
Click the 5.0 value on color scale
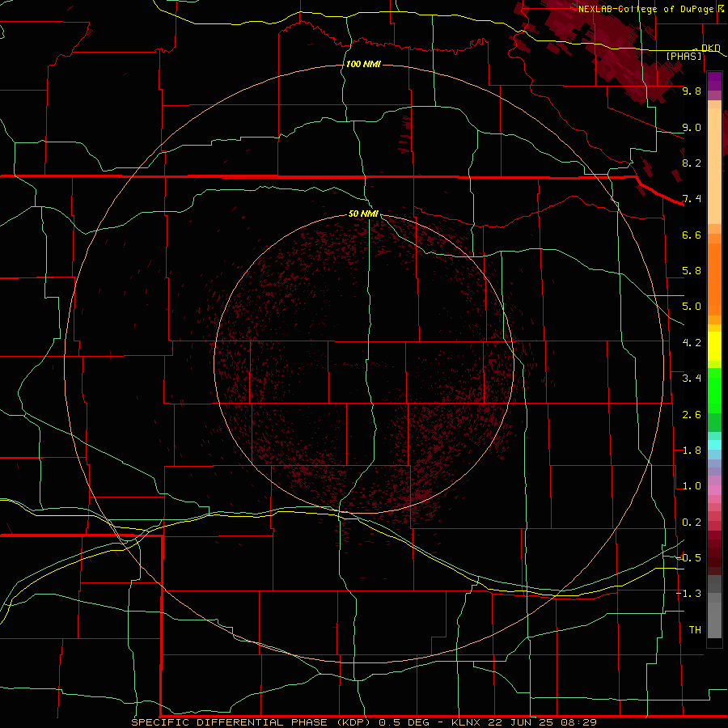click(692, 307)
